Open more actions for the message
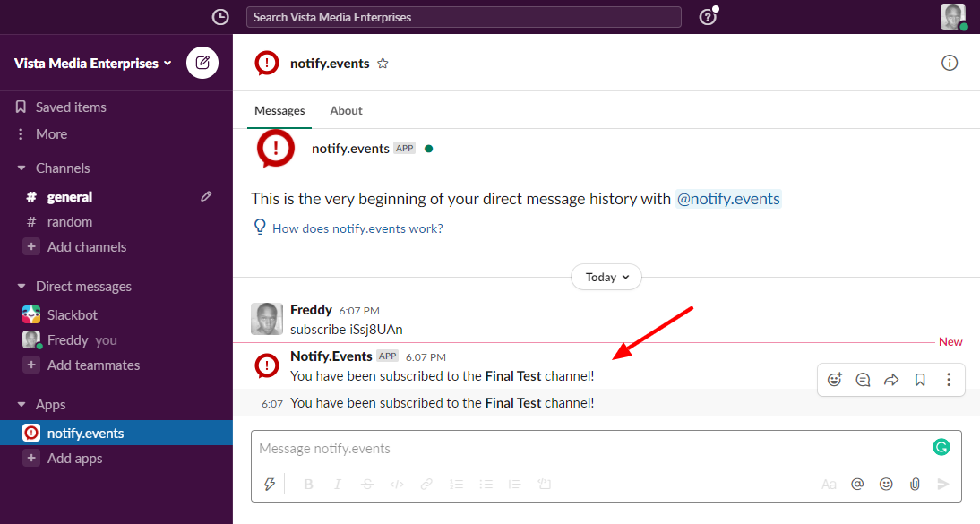This screenshot has width=980, height=524. point(948,380)
